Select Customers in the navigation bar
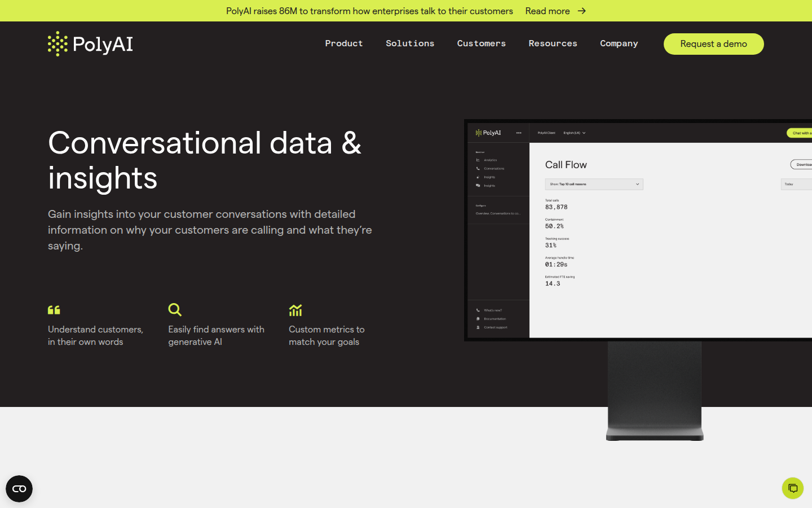The image size is (812, 508). click(482, 43)
